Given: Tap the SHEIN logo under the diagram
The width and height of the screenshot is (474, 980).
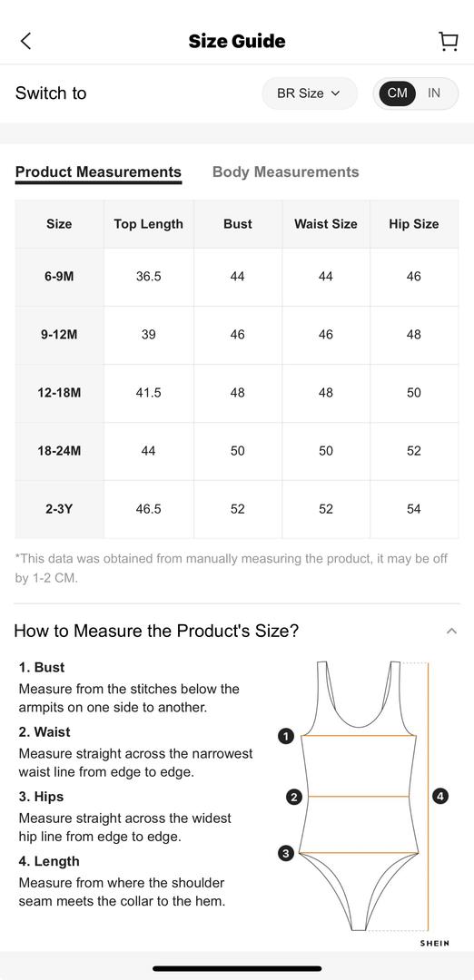Looking at the screenshot, I should click(435, 943).
